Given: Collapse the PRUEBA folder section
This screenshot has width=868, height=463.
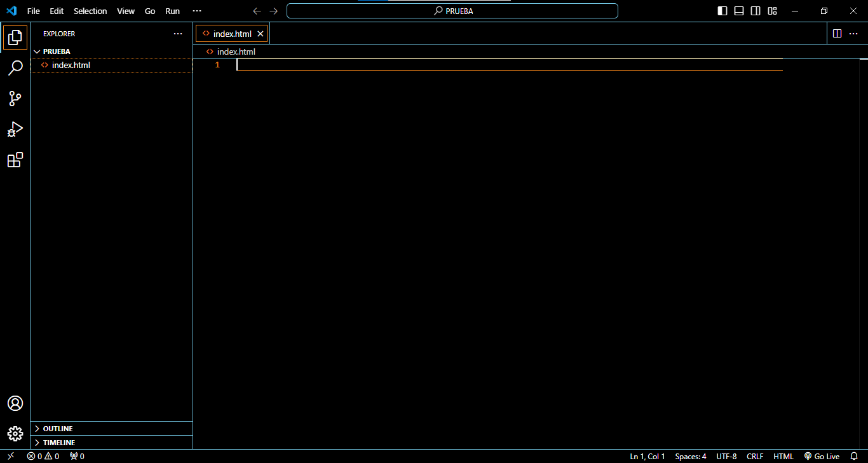Looking at the screenshot, I should [x=111, y=52].
